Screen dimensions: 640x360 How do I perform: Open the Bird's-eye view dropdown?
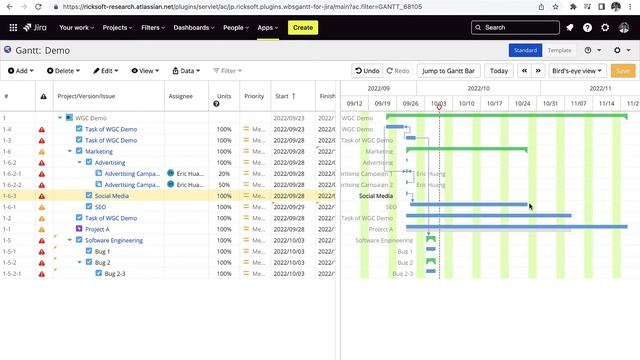click(577, 71)
